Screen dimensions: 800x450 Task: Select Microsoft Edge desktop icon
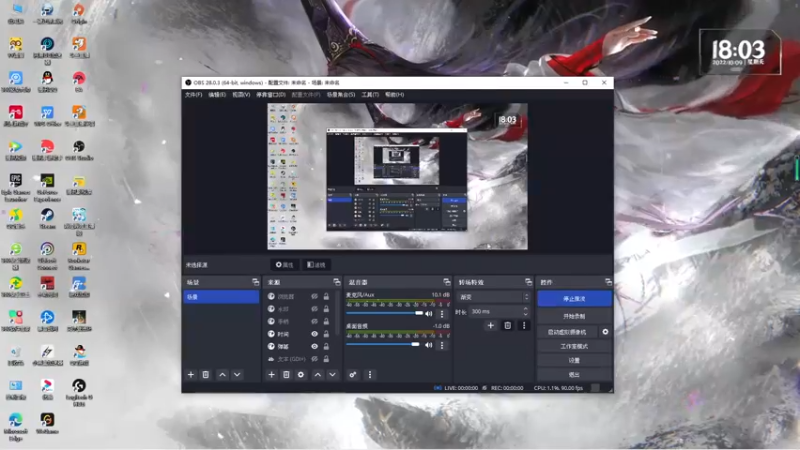click(16, 427)
